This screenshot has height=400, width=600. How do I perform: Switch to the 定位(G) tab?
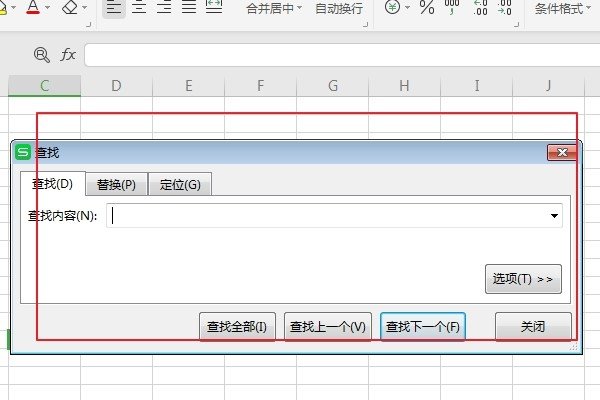click(x=180, y=185)
